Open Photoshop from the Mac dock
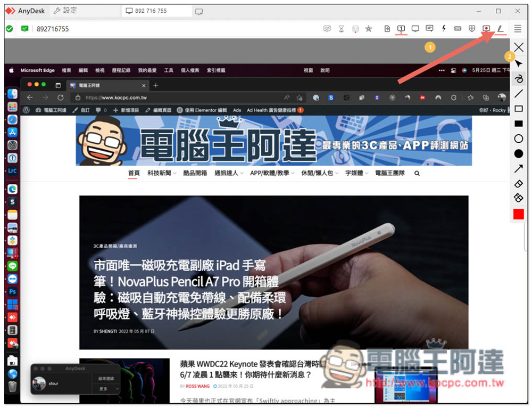The image size is (532, 408). click(13, 292)
